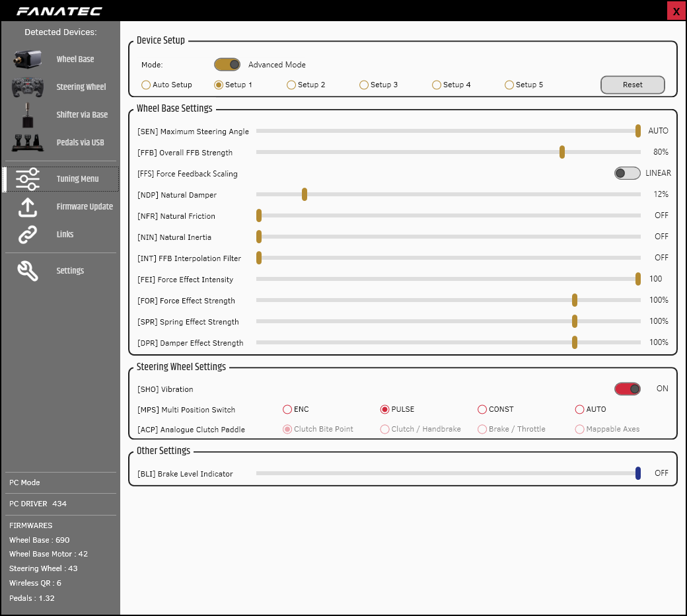Select the Auto Setup radio button
The width and height of the screenshot is (687, 616).
coord(146,85)
